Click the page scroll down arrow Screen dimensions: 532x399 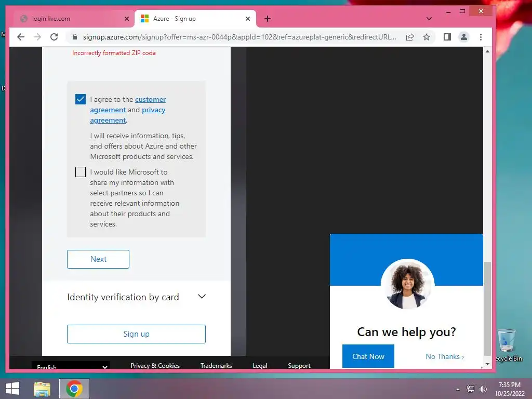coord(487,364)
